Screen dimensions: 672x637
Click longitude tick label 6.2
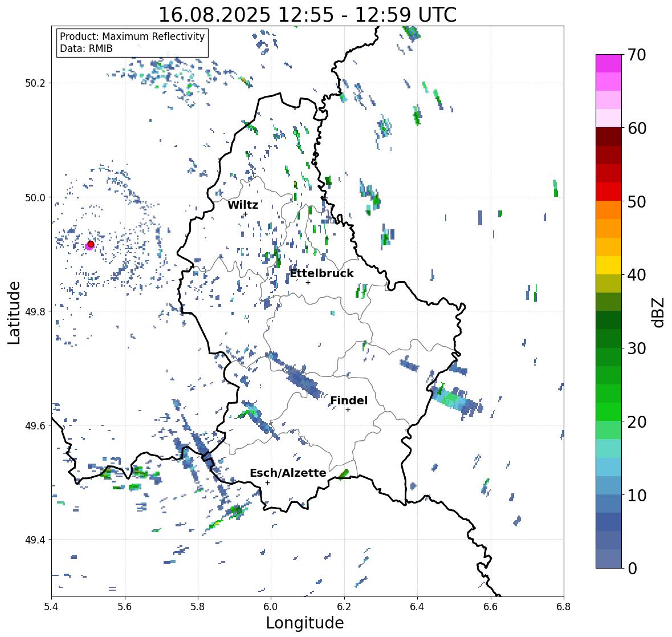tap(344, 606)
